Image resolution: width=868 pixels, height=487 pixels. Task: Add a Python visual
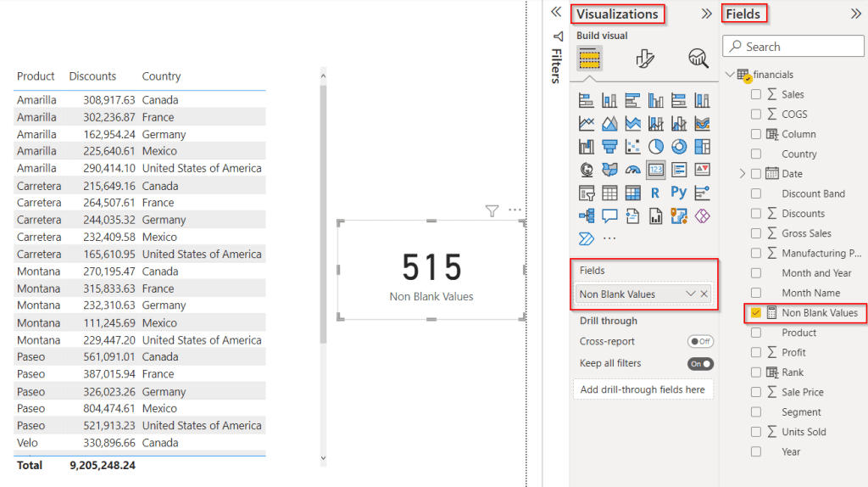click(679, 193)
